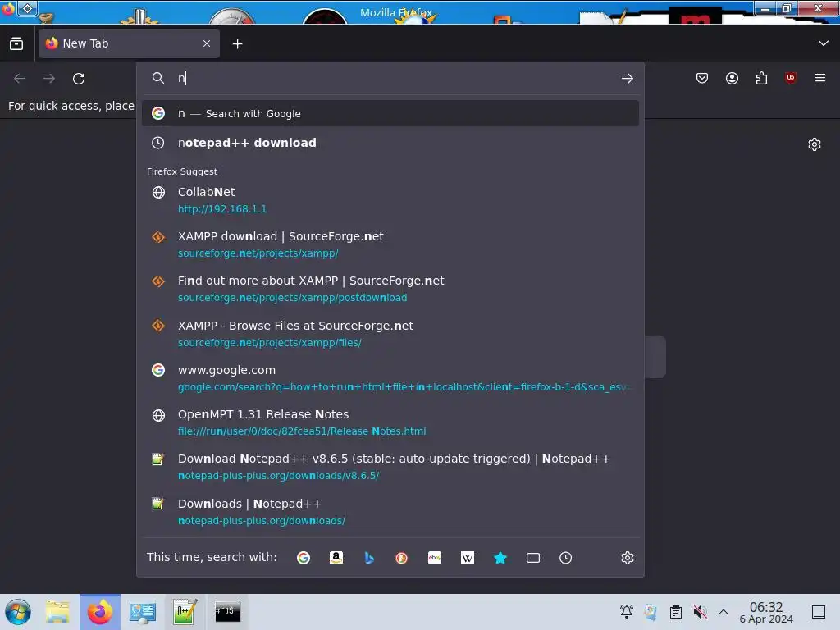840x630 pixels.
Task: Search this time with Wikipedia icon
Action: [467, 558]
